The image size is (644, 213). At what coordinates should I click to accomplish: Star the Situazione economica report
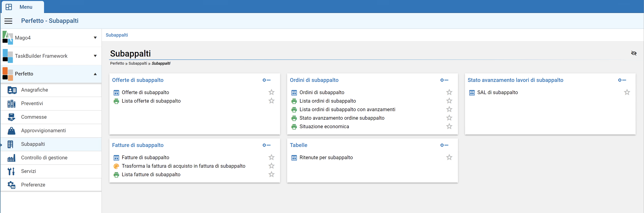pos(449,126)
